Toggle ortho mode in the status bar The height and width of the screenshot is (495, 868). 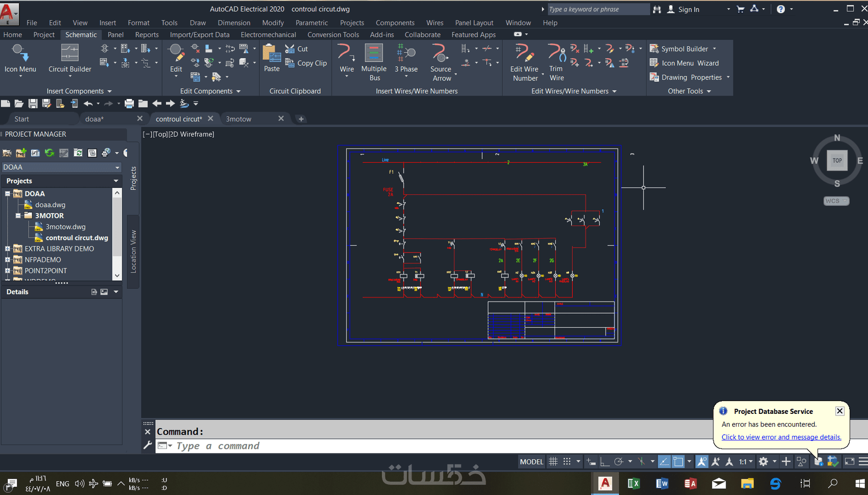pyautogui.click(x=605, y=462)
